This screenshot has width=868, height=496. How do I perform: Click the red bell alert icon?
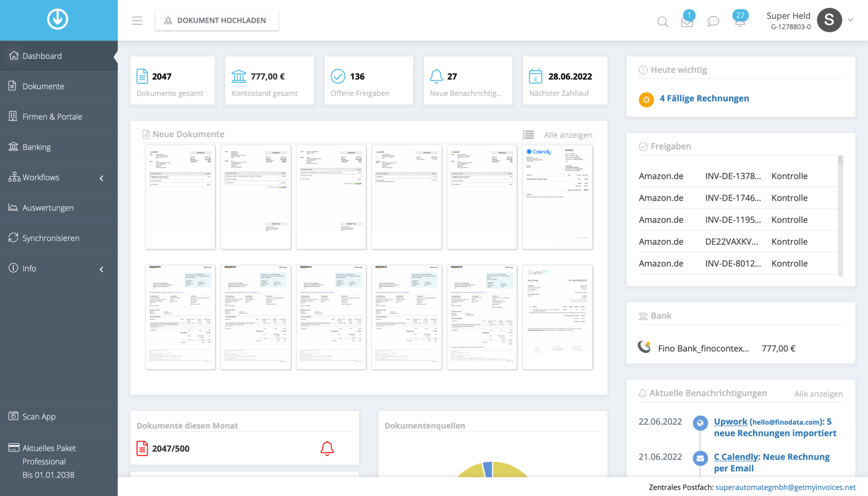(x=327, y=449)
